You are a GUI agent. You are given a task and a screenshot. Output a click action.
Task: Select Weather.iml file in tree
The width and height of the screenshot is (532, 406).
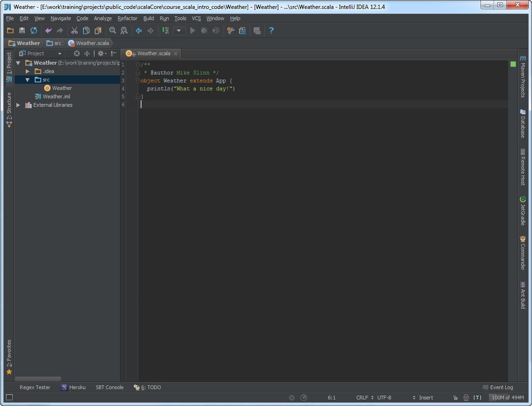click(x=52, y=96)
